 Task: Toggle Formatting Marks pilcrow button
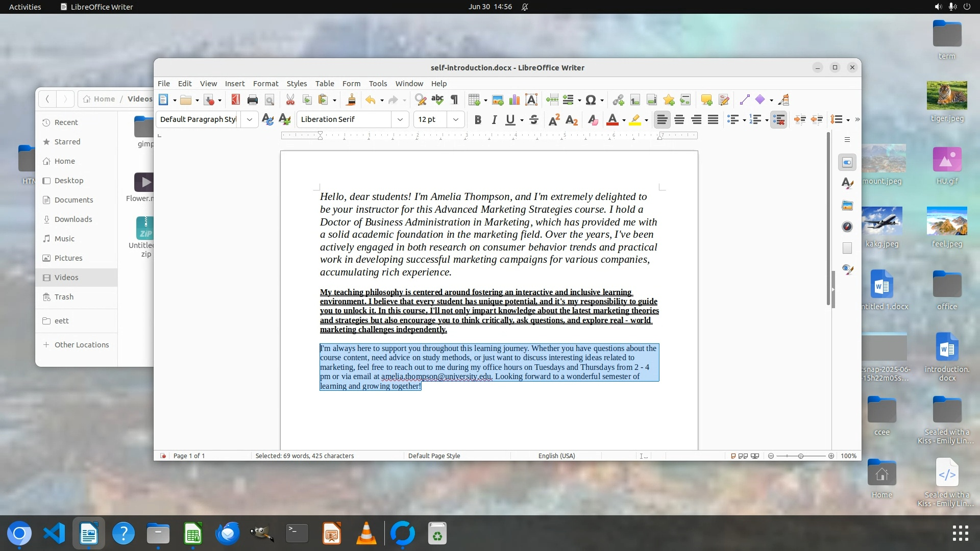(x=454, y=100)
